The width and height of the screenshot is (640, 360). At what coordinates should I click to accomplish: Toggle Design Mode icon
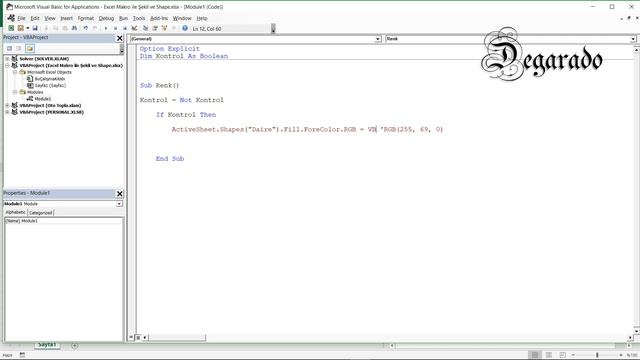[134, 28]
